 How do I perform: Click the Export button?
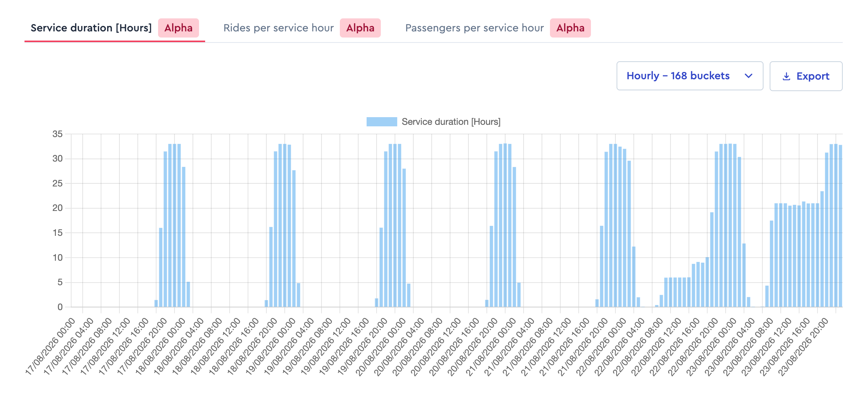point(806,76)
